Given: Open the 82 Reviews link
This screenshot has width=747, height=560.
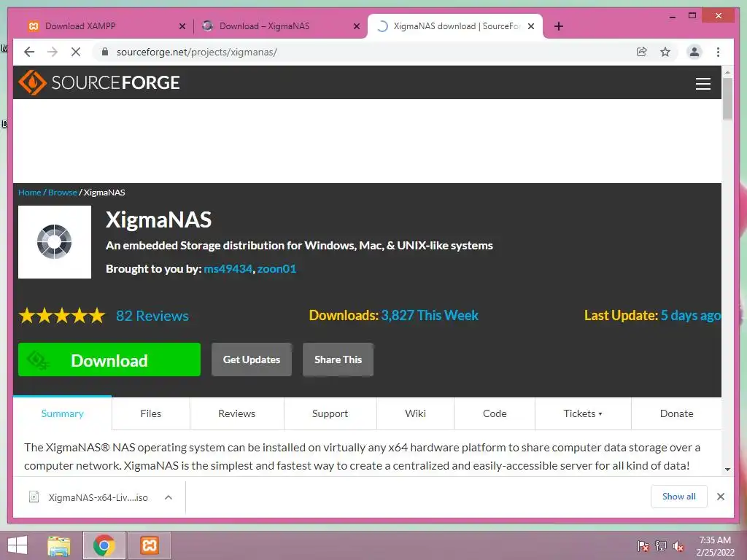Looking at the screenshot, I should point(152,316).
